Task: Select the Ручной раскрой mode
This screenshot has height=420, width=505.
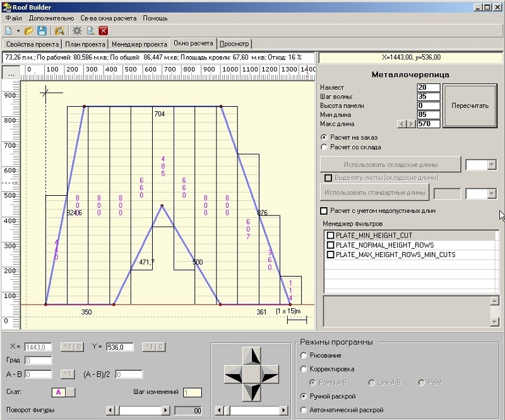Action: click(303, 396)
